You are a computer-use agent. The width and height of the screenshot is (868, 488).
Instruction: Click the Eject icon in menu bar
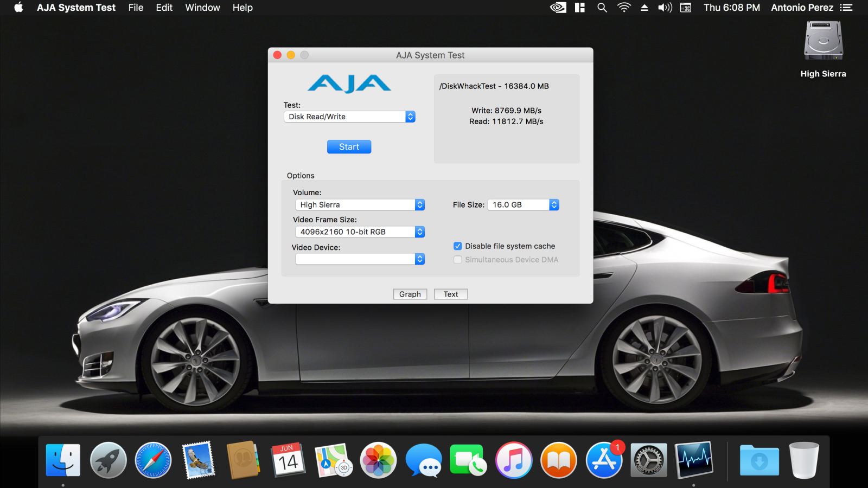coord(644,8)
